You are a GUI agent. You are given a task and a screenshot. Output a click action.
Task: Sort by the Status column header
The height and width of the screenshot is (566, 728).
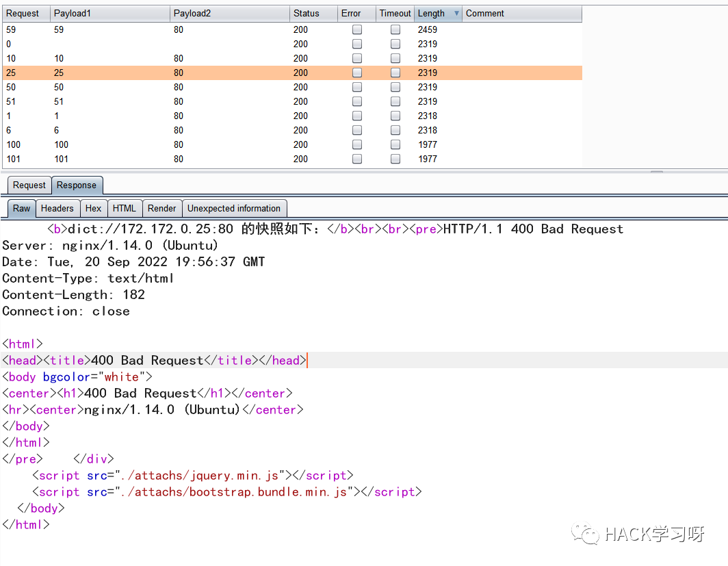[313, 14]
